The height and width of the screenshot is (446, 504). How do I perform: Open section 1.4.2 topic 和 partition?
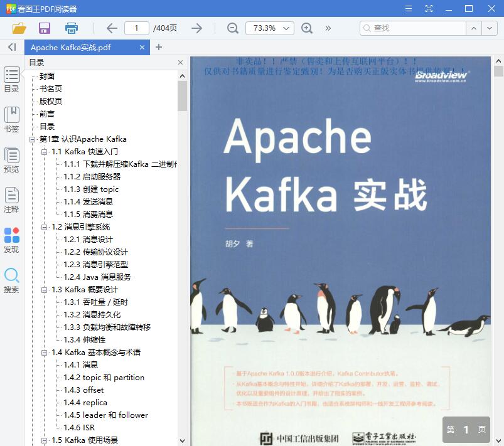point(104,377)
